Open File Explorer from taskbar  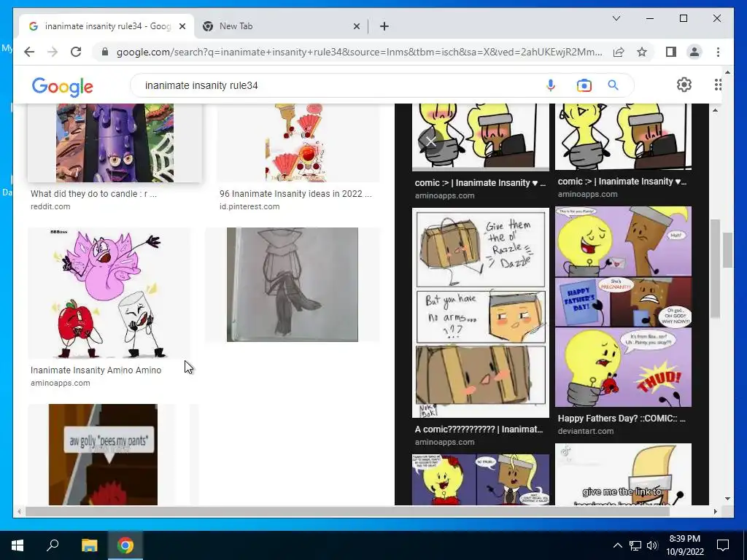coord(89,545)
